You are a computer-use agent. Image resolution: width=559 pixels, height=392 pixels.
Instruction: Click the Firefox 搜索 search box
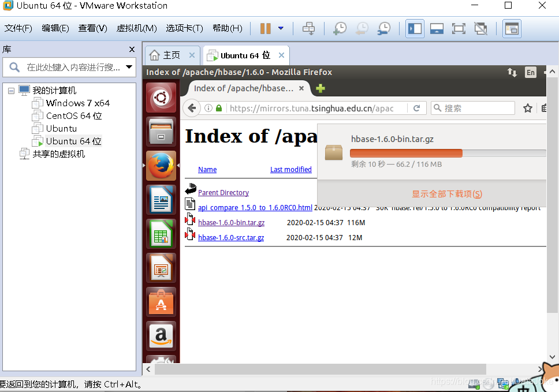tap(474, 108)
